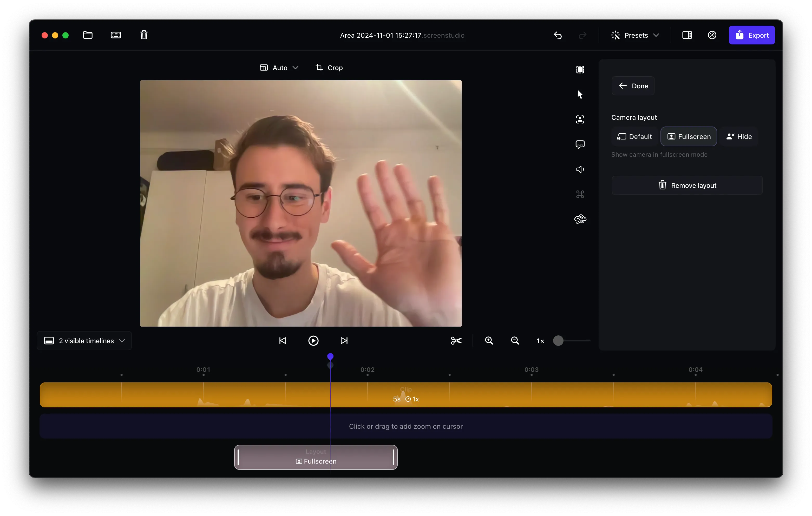
Task: Toggle the side panel visibility icon
Action: tap(687, 35)
